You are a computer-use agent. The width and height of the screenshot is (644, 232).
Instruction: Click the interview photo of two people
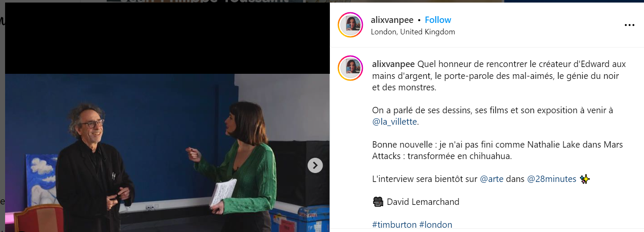(167, 153)
